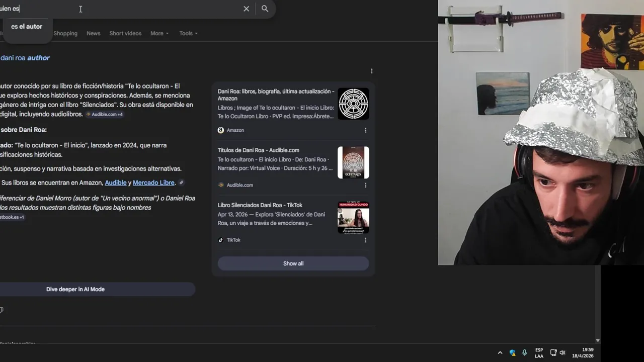Open the Audible.com result's three-dot options
The height and width of the screenshot is (362, 644).
click(x=365, y=185)
